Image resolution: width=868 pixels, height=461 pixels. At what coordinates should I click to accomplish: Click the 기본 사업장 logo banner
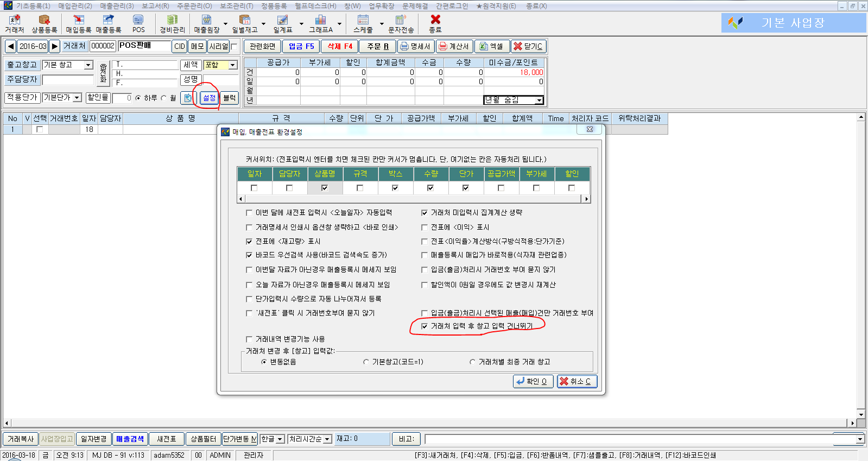tap(793, 23)
